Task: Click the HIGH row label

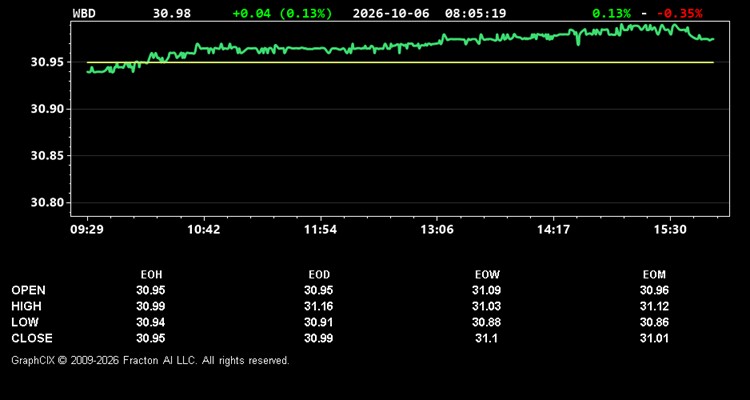Action: click(26, 306)
